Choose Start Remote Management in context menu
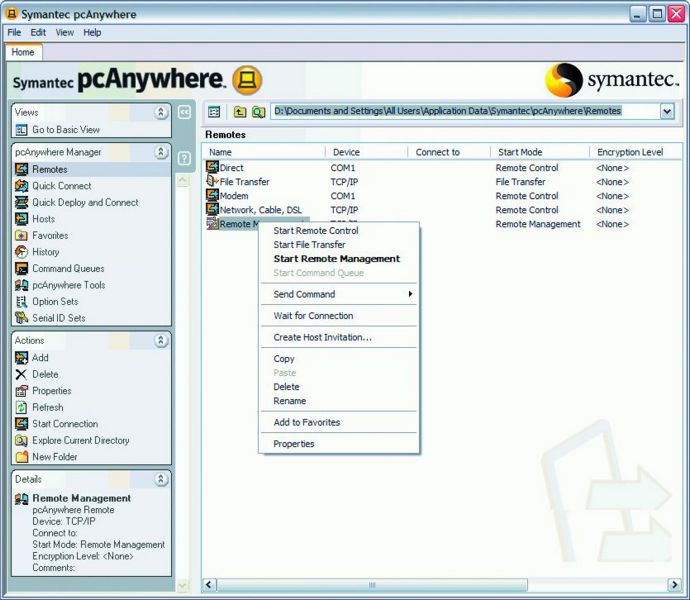The width and height of the screenshot is (690, 600). coord(338,259)
